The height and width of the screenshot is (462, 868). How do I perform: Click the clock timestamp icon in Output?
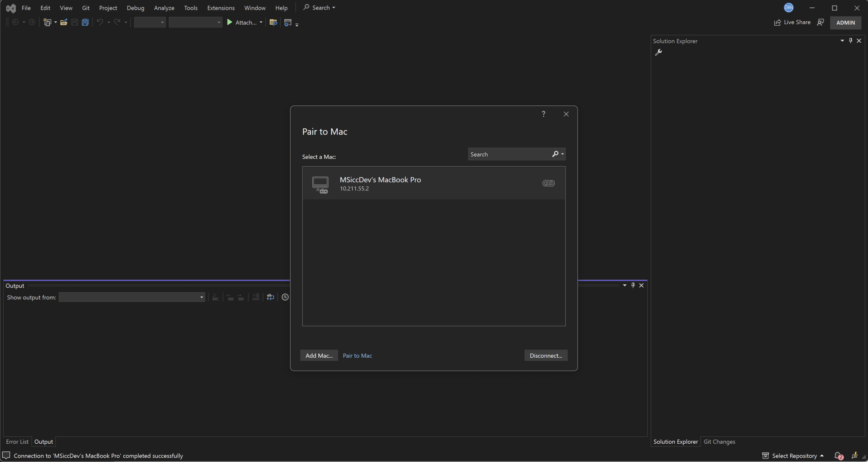[285, 297]
